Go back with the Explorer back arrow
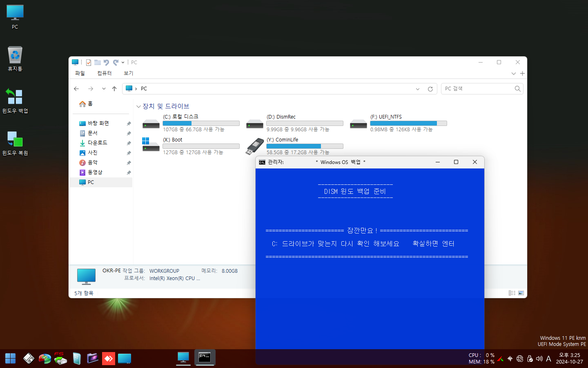Viewport: 588px width, 368px height. point(76,89)
